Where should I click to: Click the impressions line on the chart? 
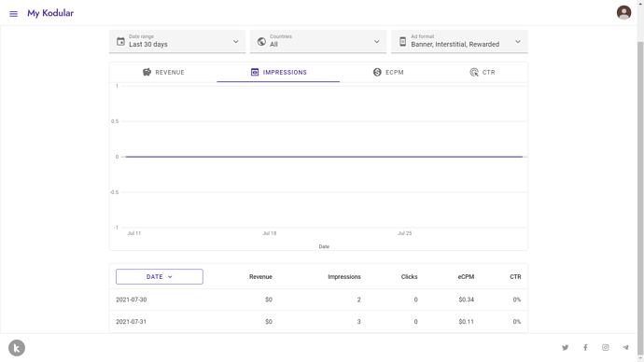click(324, 157)
